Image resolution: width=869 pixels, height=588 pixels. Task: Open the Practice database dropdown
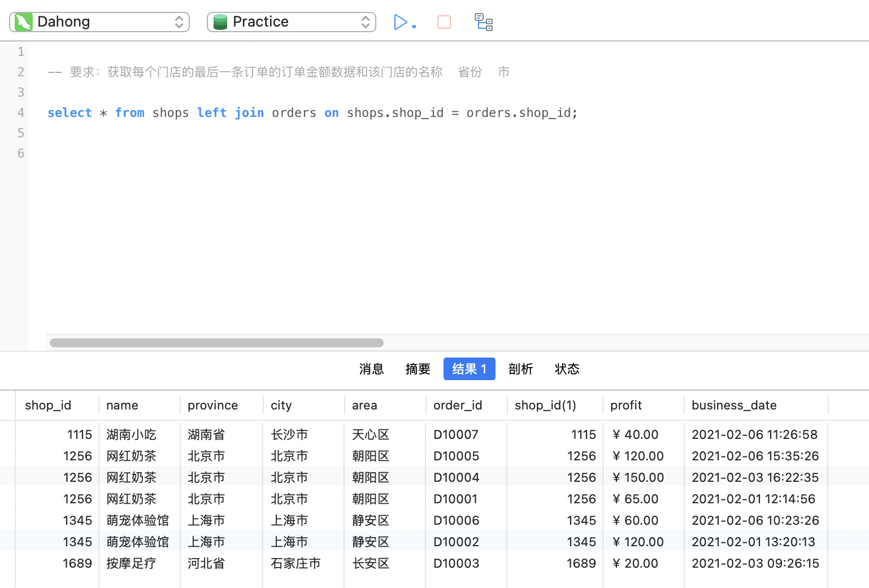click(x=292, y=22)
